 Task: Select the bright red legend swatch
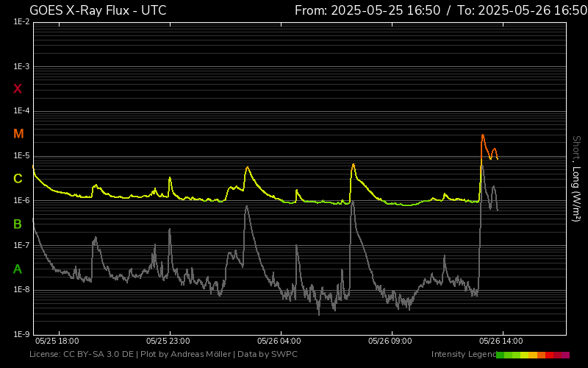[549, 355]
